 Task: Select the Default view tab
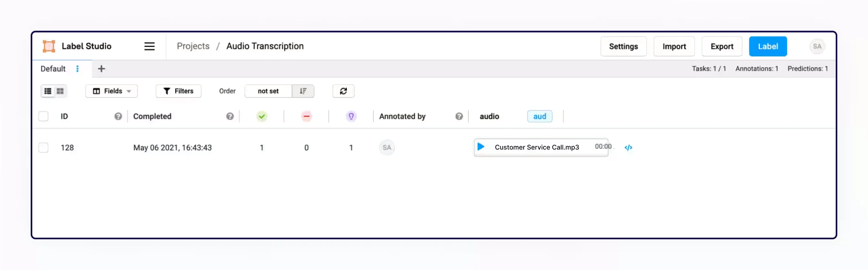point(53,69)
